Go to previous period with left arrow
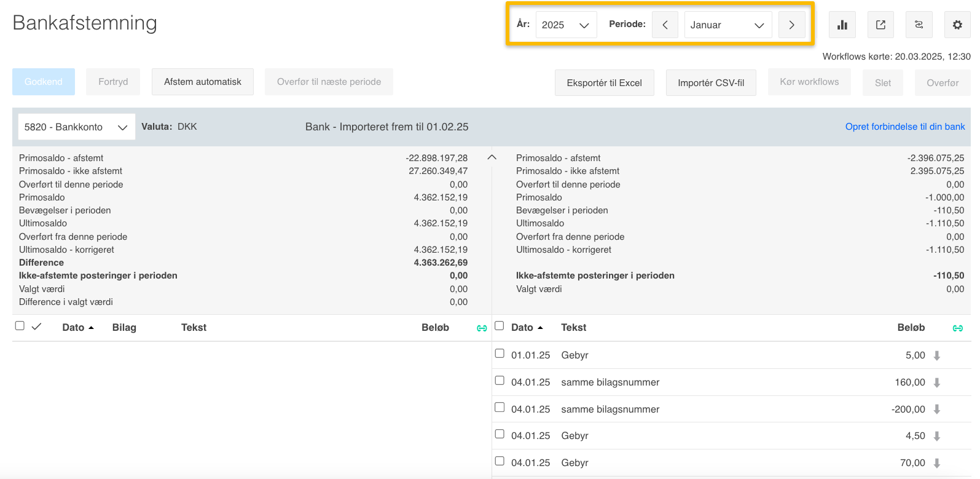Image resolution: width=980 pixels, height=479 pixels. tap(665, 25)
